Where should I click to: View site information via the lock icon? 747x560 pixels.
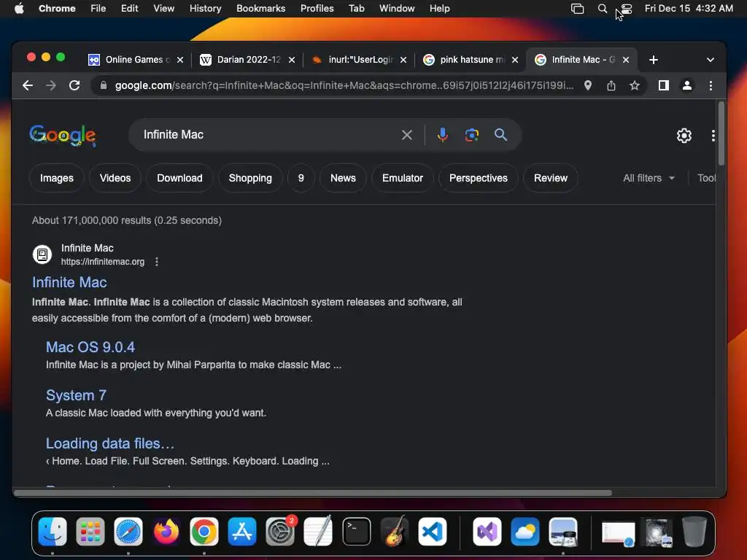(104, 86)
